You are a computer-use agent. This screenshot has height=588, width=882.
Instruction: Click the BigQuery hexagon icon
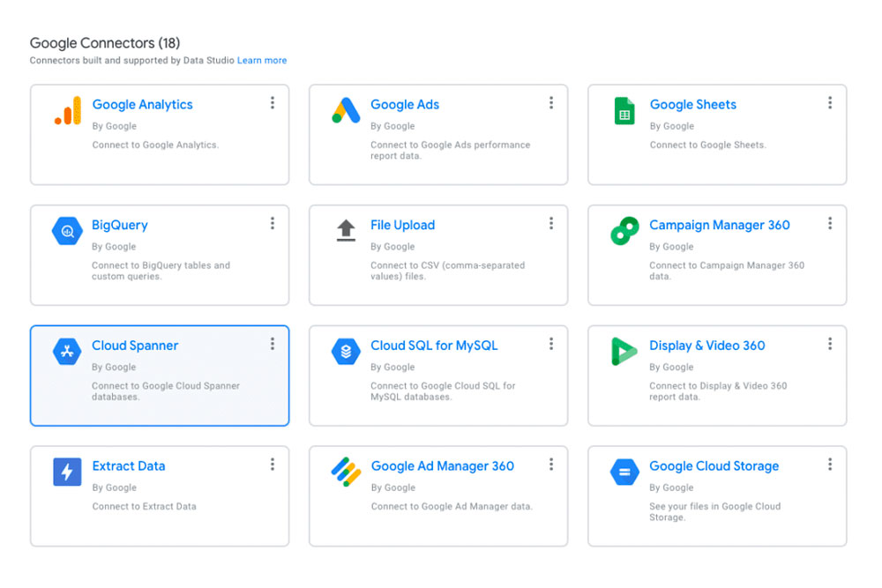[x=68, y=231]
